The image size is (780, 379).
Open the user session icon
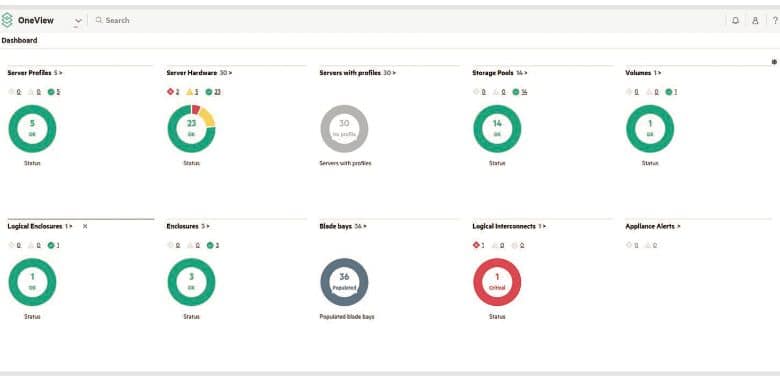coord(755,20)
